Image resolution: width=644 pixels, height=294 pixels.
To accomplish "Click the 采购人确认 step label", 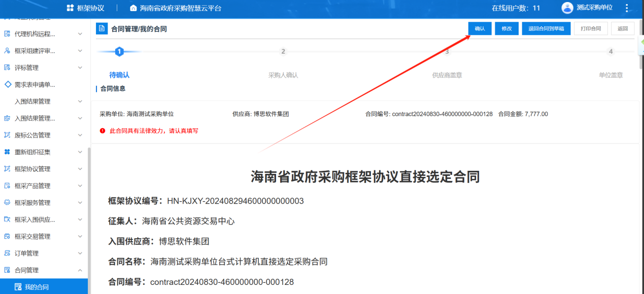I will 283,75.
